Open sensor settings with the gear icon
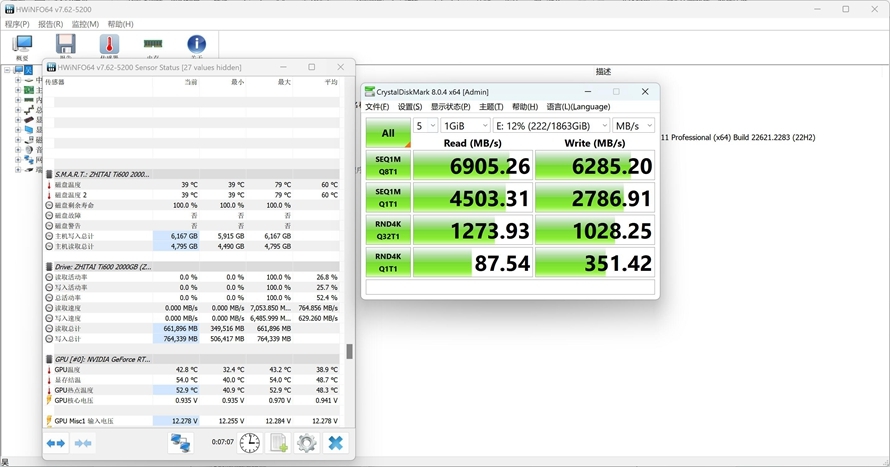The width and height of the screenshot is (890, 467). click(x=307, y=442)
